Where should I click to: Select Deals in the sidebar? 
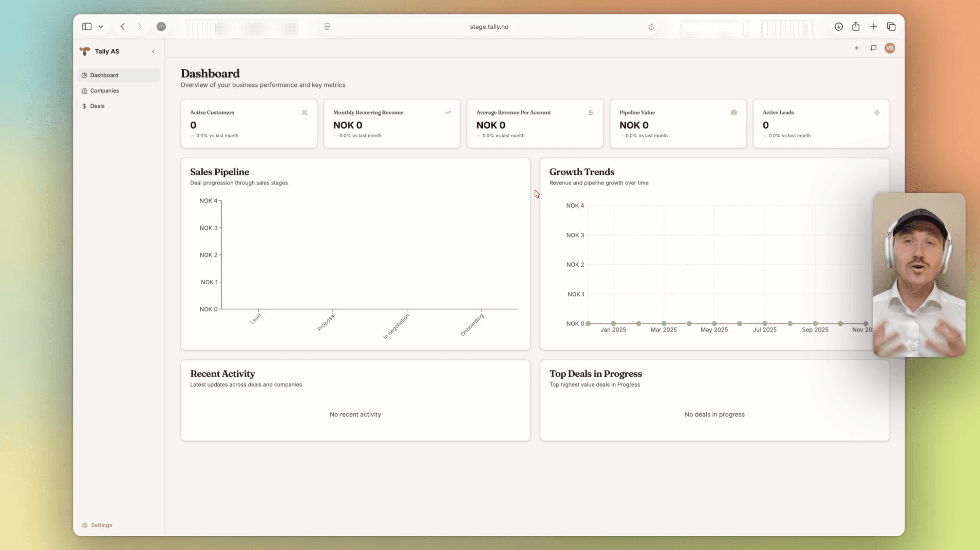click(x=97, y=106)
